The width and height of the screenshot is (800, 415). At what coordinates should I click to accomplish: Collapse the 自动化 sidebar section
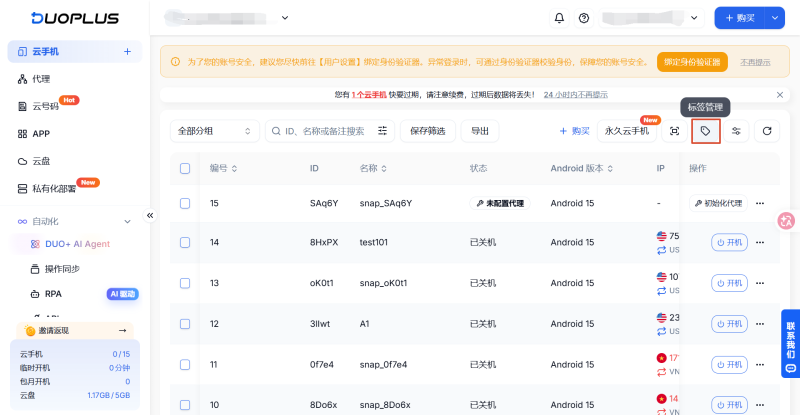pyautogui.click(x=127, y=222)
